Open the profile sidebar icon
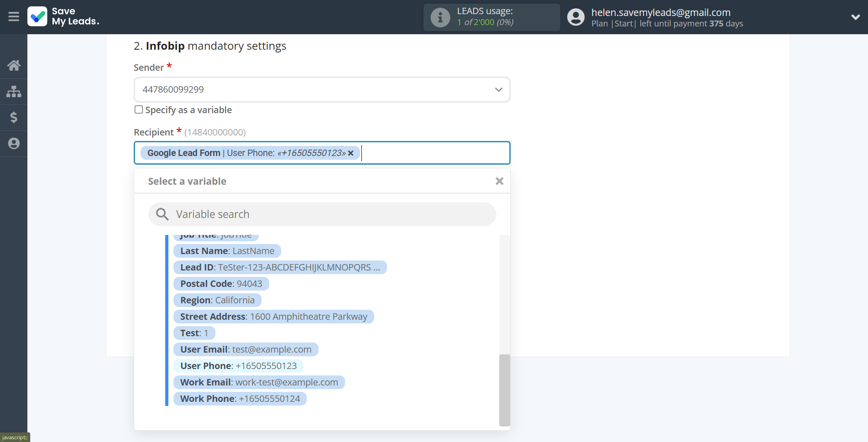This screenshot has height=442, width=868. pos(14,144)
